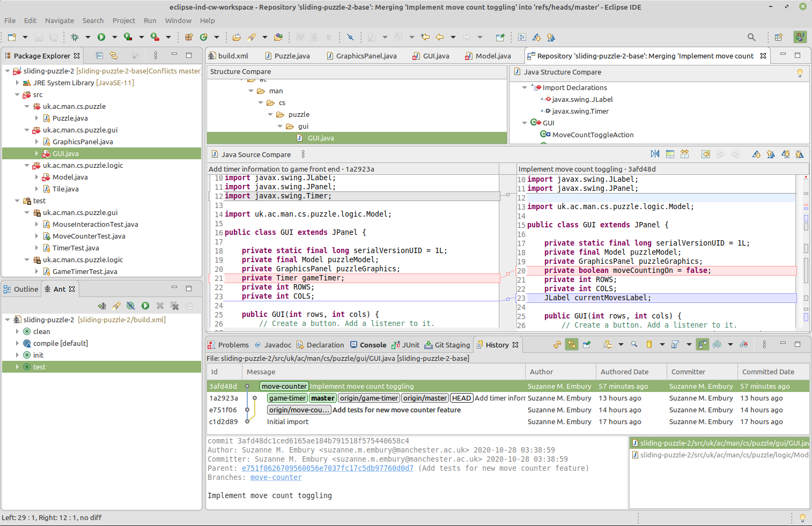812x526 pixels.
Task: Click Collapse All in Package Explorer
Action: point(99,55)
